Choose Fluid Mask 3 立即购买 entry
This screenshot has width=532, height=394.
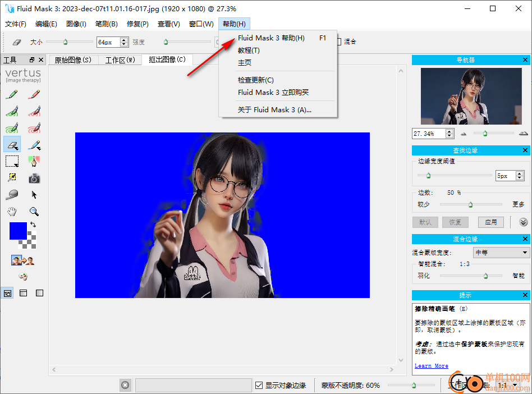(x=278, y=92)
